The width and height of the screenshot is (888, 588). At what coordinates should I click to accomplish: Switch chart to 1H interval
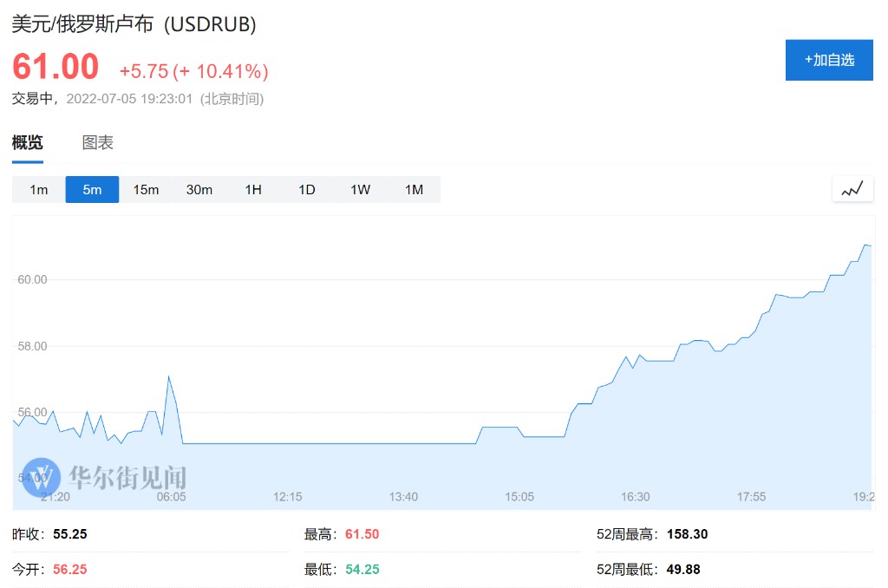click(x=253, y=190)
